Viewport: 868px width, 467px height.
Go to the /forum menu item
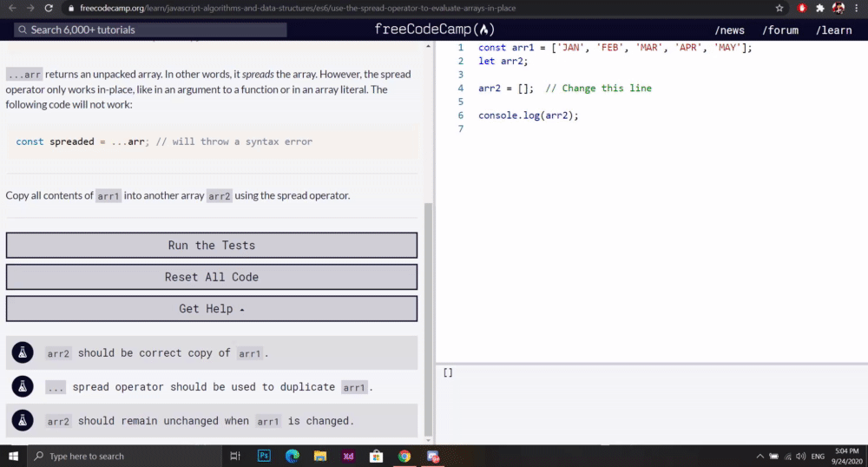(x=780, y=30)
